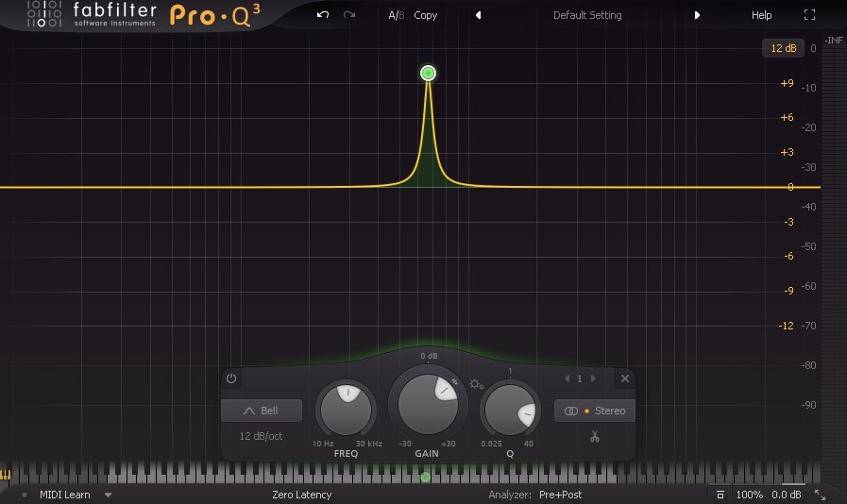Open the Zero Latency processing mode menu

(301, 495)
